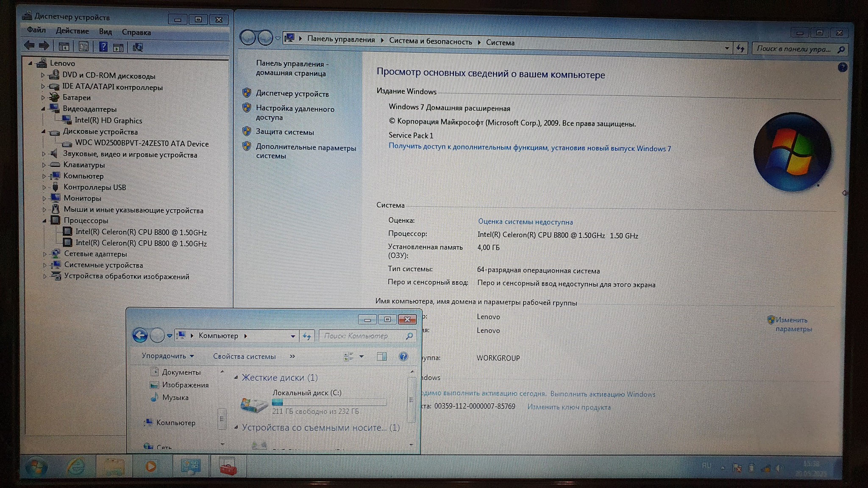Expand the Сетевые адаптеры tree node
Viewport: 868px width, 488px height.
(45, 254)
